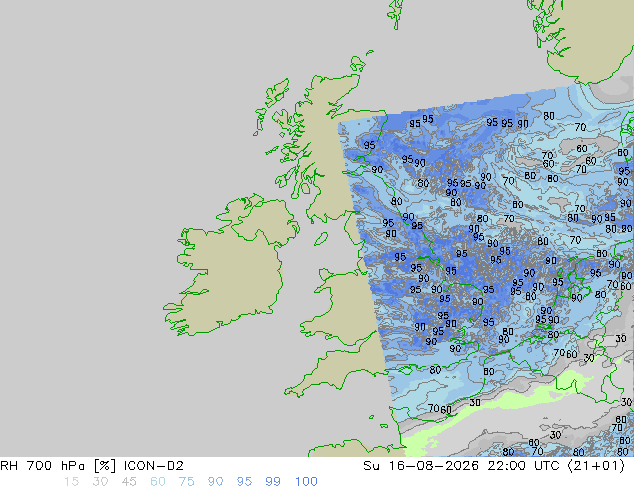The image size is (634, 490).
Task: Select the 75 value in bottom legend
Action: (x=186, y=482)
